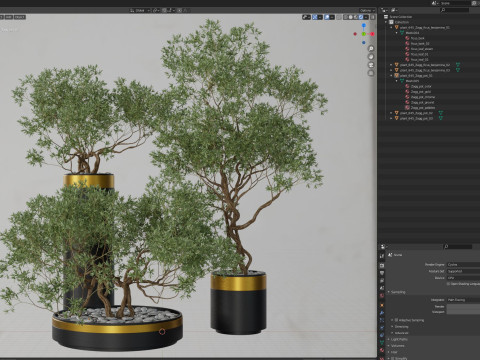Open the Object menu in viewport header
480x360 pixels.
[x=20, y=17]
